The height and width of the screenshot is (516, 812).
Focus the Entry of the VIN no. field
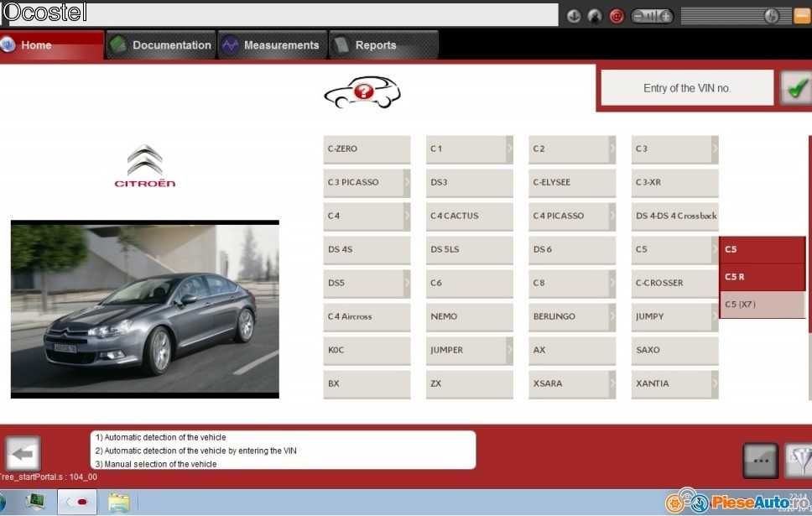click(687, 88)
